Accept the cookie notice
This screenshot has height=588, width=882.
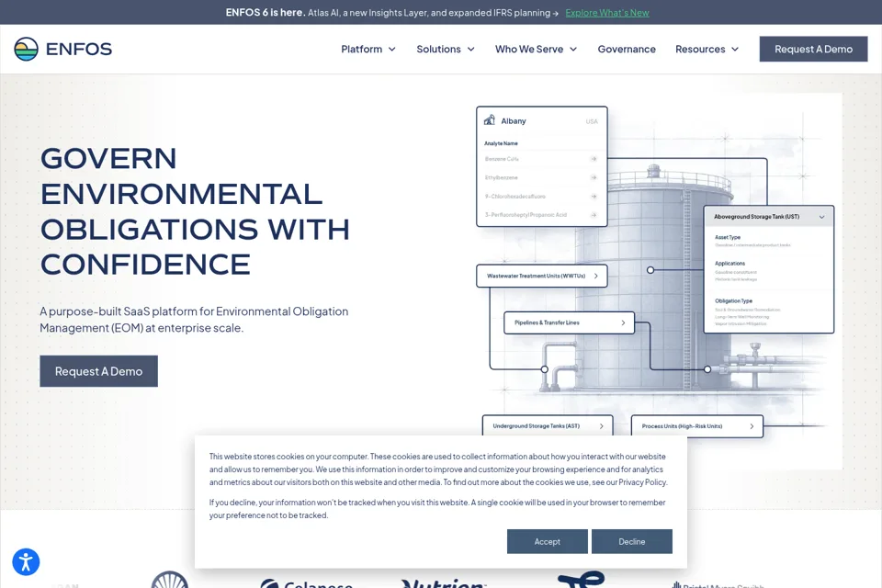click(x=548, y=541)
